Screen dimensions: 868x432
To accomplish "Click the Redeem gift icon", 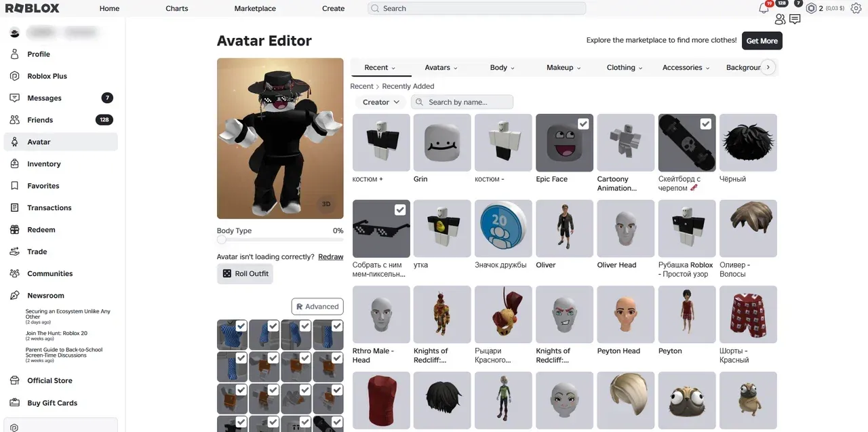I will 15,230.
